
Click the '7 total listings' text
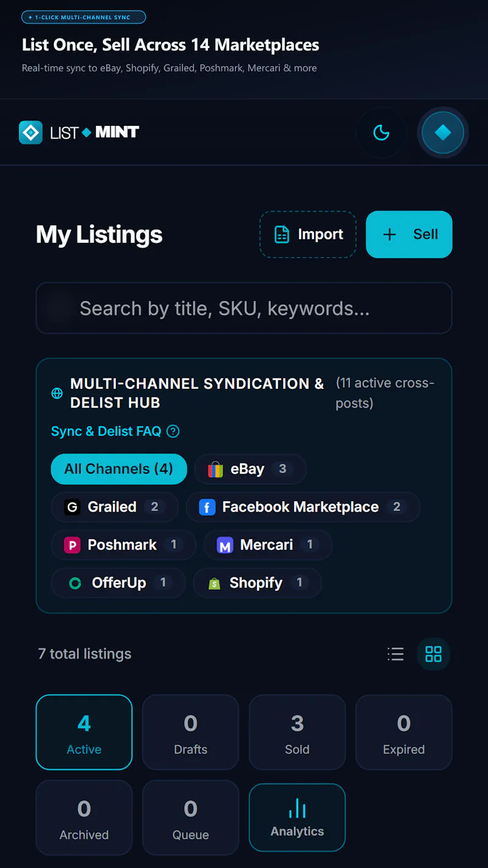[x=85, y=654]
